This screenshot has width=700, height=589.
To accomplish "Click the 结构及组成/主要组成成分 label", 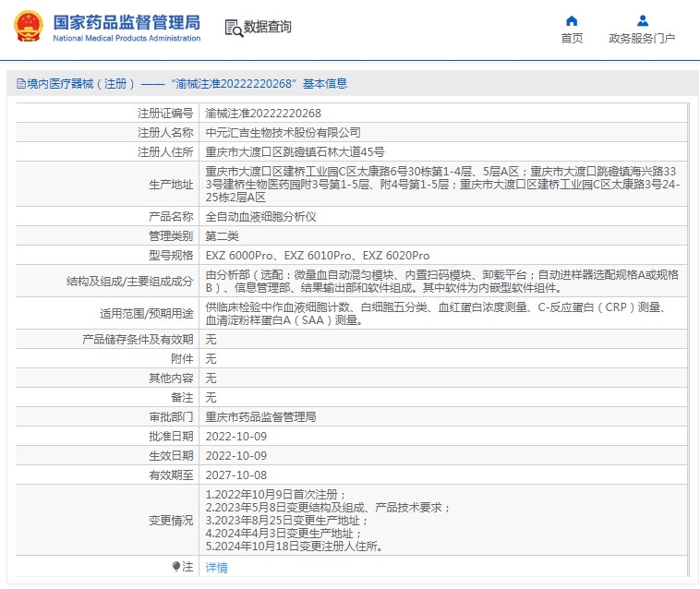I will click(x=129, y=281).
